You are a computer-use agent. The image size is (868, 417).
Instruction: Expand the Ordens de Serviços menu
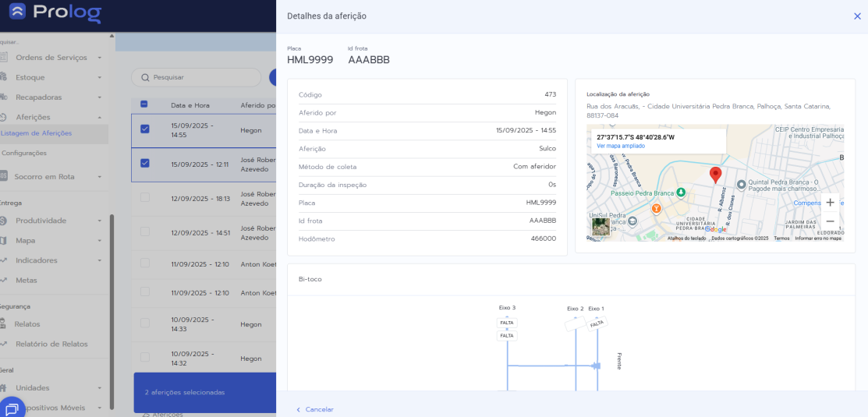pos(51,58)
